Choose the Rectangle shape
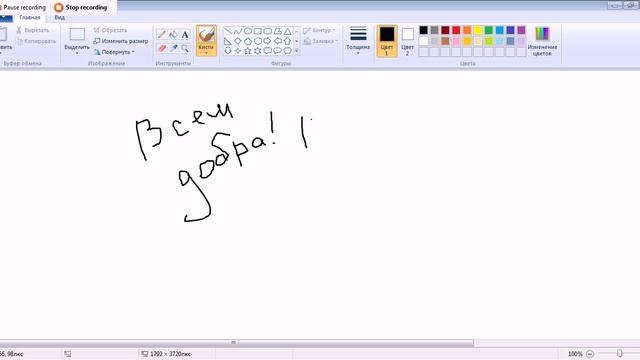 pyautogui.click(x=258, y=31)
